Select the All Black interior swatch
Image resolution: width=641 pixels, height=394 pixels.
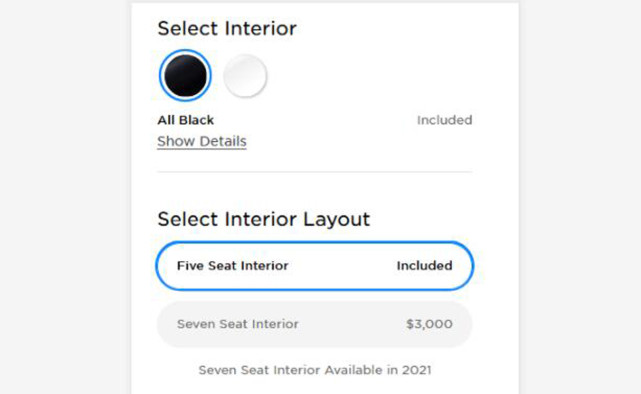pos(185,76)
